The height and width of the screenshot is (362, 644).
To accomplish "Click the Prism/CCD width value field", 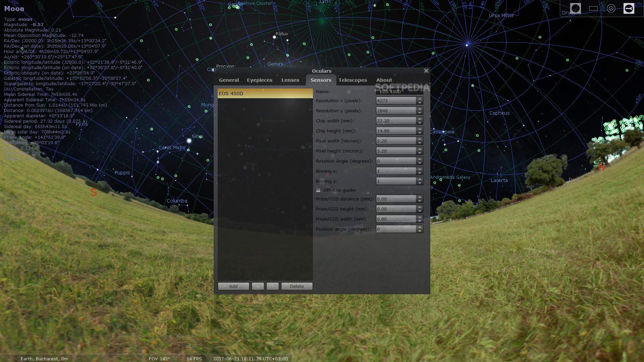I will [x=396, y=219].
